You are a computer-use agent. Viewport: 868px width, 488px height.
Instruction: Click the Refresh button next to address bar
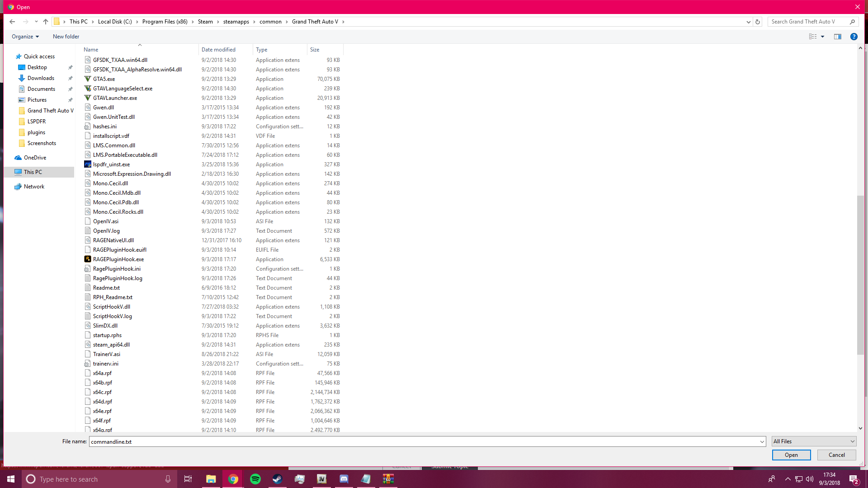[x=758, y=22]
